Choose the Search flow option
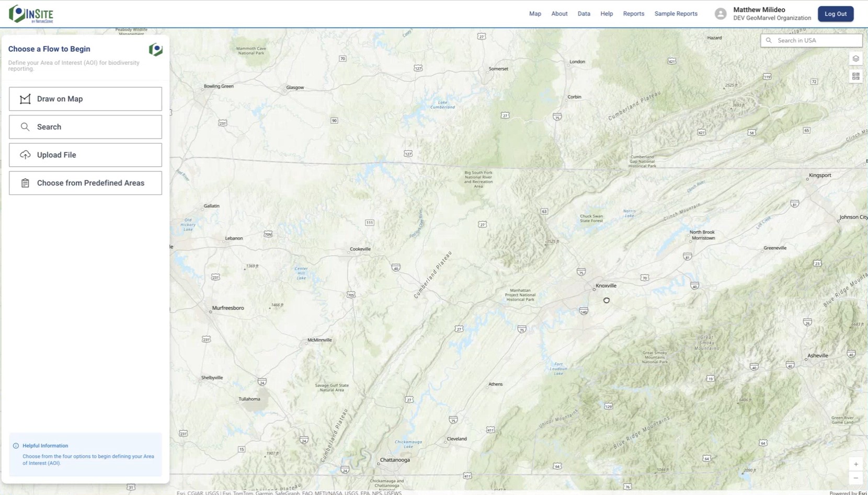The height and width of the screenshot is (495, 868). [85, 127]
